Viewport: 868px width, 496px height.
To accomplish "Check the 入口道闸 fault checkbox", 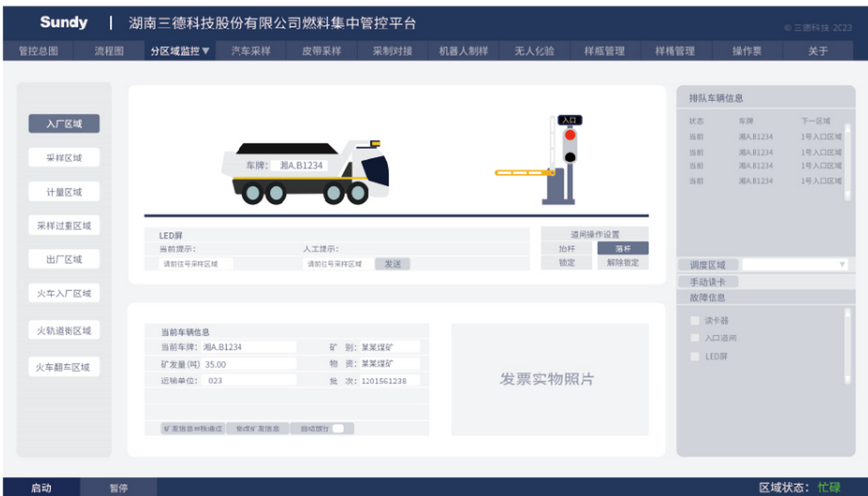I will coord(695,338).
